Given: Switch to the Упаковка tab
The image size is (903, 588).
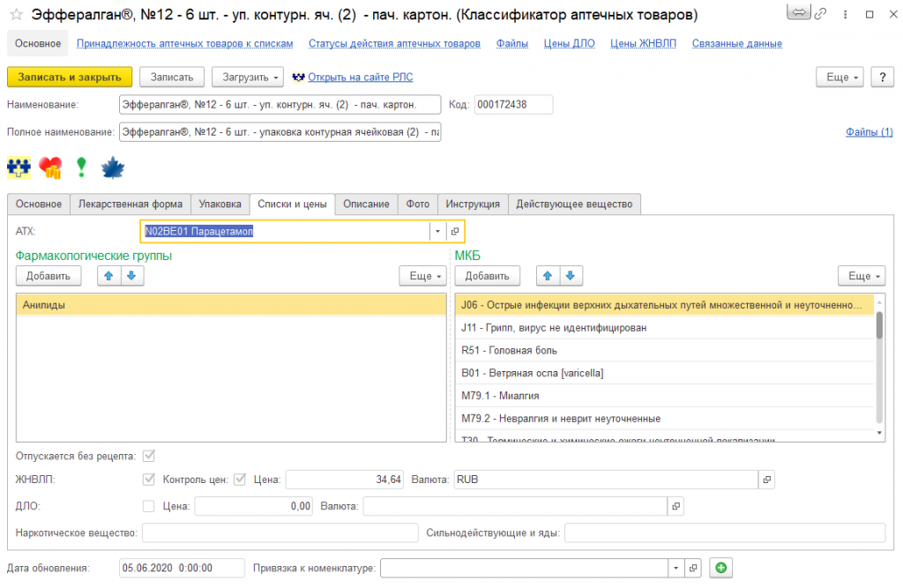Looking at the screenshot, I should 220,204.
